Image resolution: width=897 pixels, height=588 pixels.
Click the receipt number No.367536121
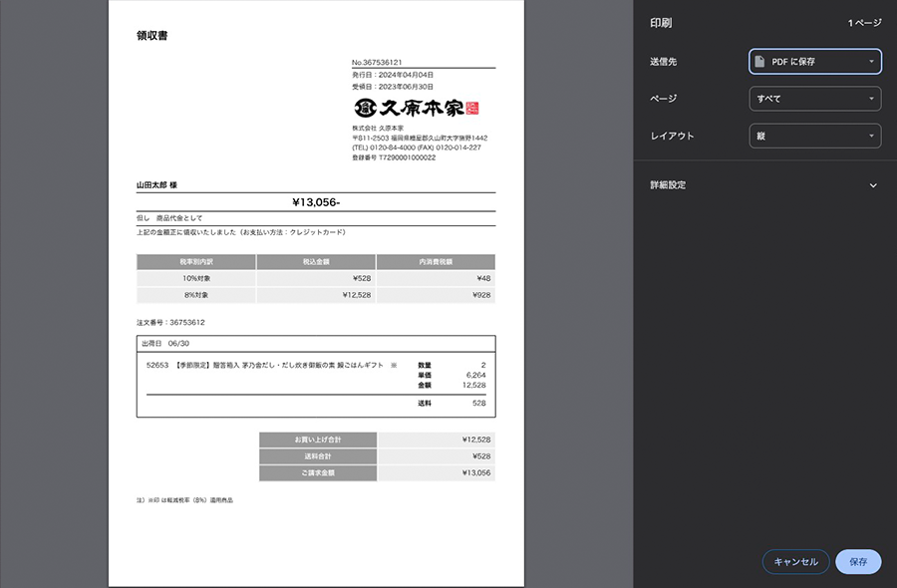[x=377, y=62]
